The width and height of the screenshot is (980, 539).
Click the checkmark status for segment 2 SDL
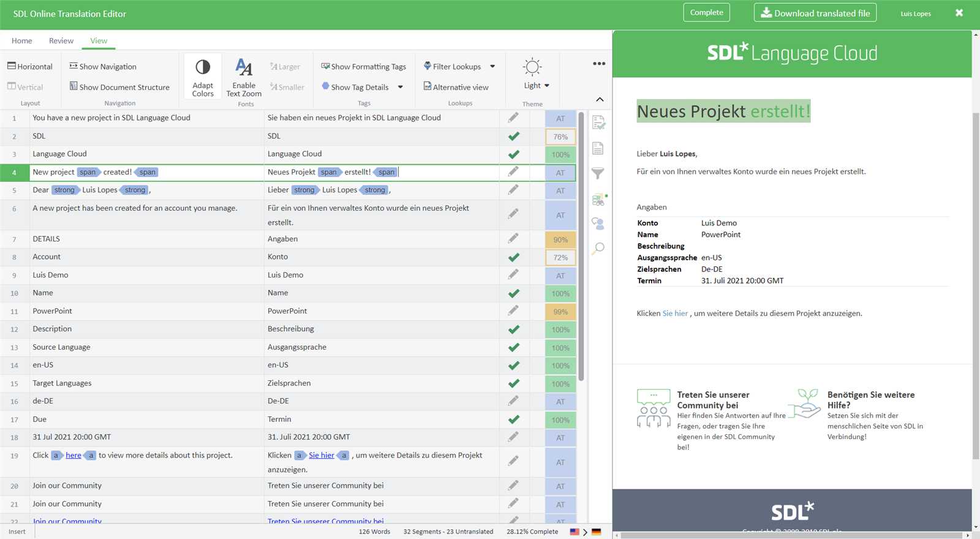pyautogui.click(x=514, y=136)
